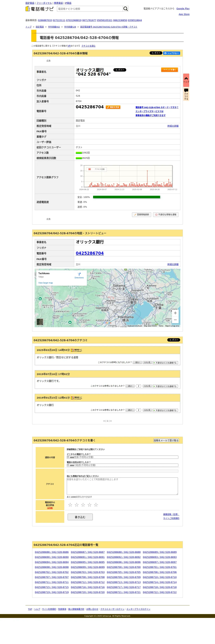Click the 電話番号のオーナーですか？ link
The image size is (215, 644).
tap(157, 108)
